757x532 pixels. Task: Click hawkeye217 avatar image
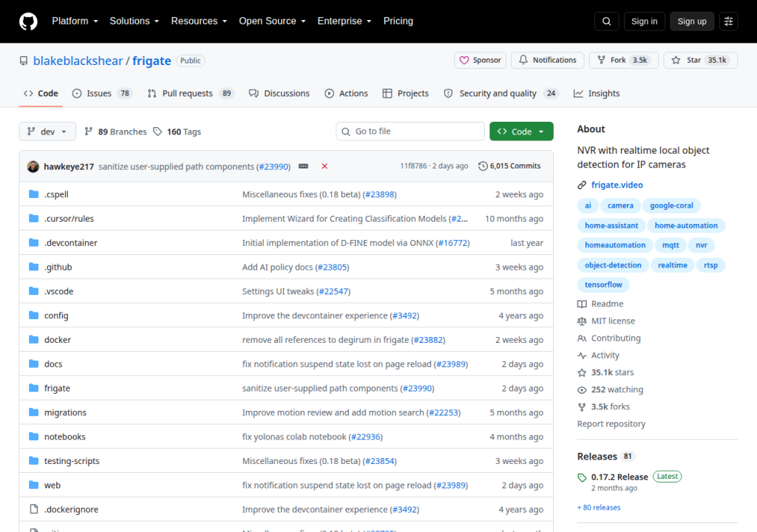pyautogui.click(x=33, y=166)
